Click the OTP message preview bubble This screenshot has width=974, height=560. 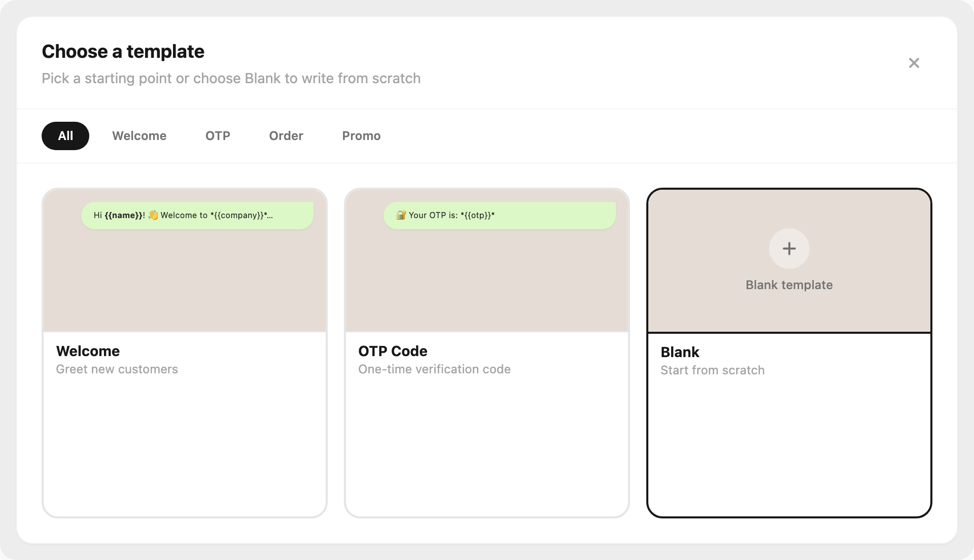coord(500,216)
